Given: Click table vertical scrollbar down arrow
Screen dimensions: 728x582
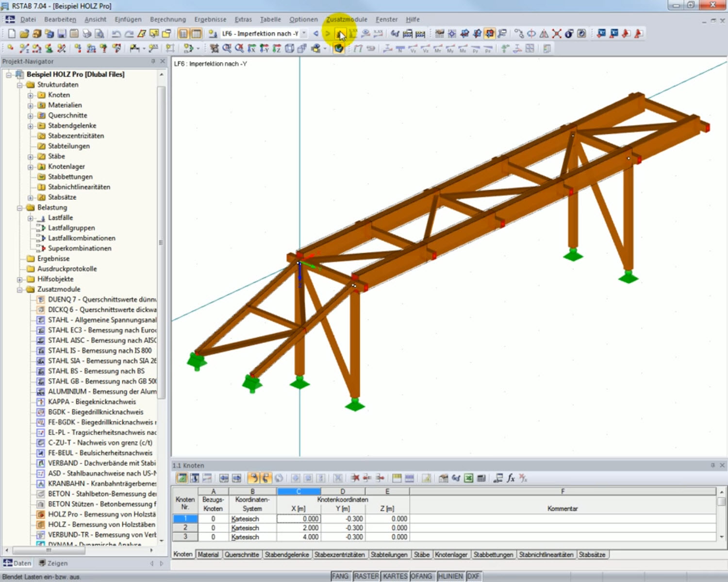Looking at the screenshot, I should click(722, 537).
